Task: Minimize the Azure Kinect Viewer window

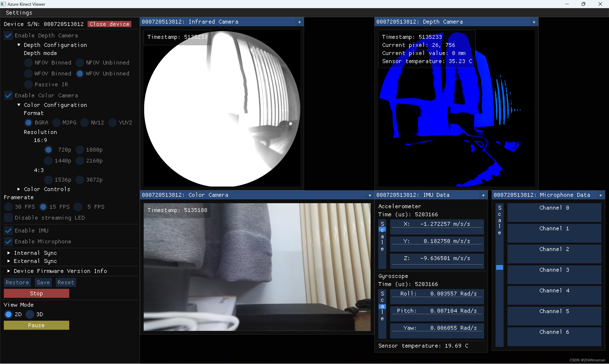Action: pyautogui.click(x=567, y=4)
